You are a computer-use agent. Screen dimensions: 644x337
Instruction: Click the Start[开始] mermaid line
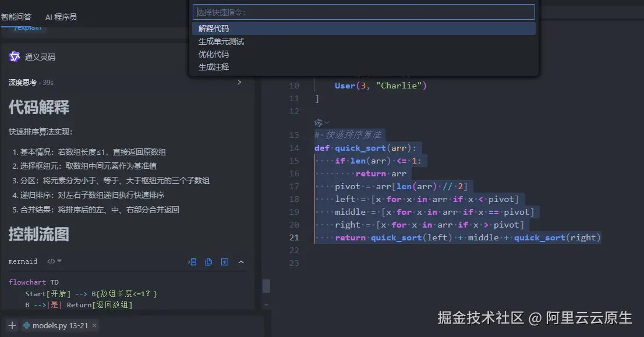91,293
